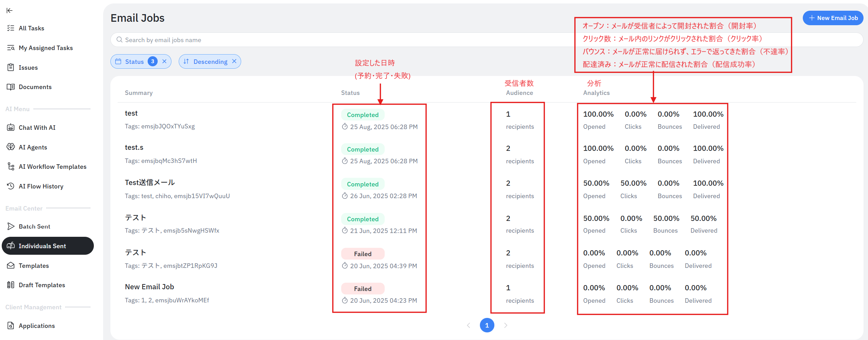Go to the next page arrow

click(505, 325)
